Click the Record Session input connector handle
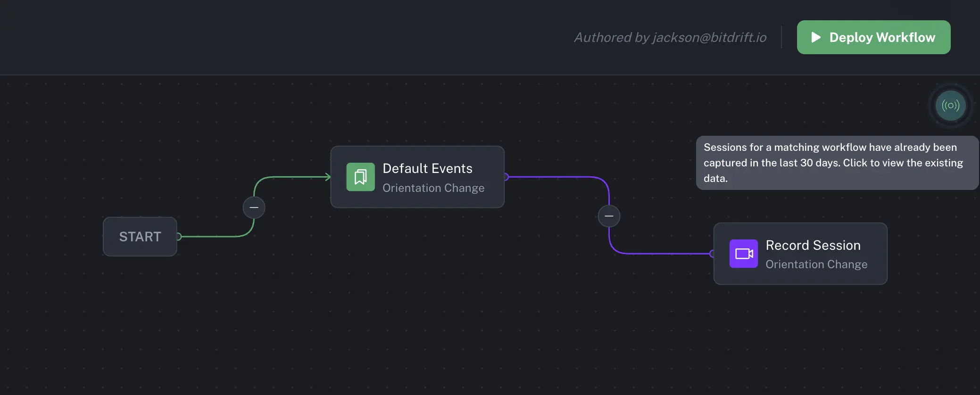980x395 pixels. pos(712,254)
